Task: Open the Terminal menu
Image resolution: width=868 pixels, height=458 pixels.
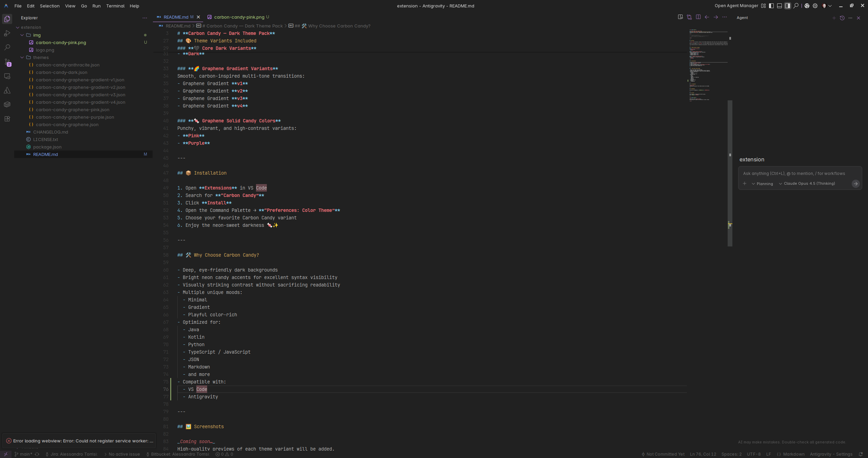Action: (115, 6)
